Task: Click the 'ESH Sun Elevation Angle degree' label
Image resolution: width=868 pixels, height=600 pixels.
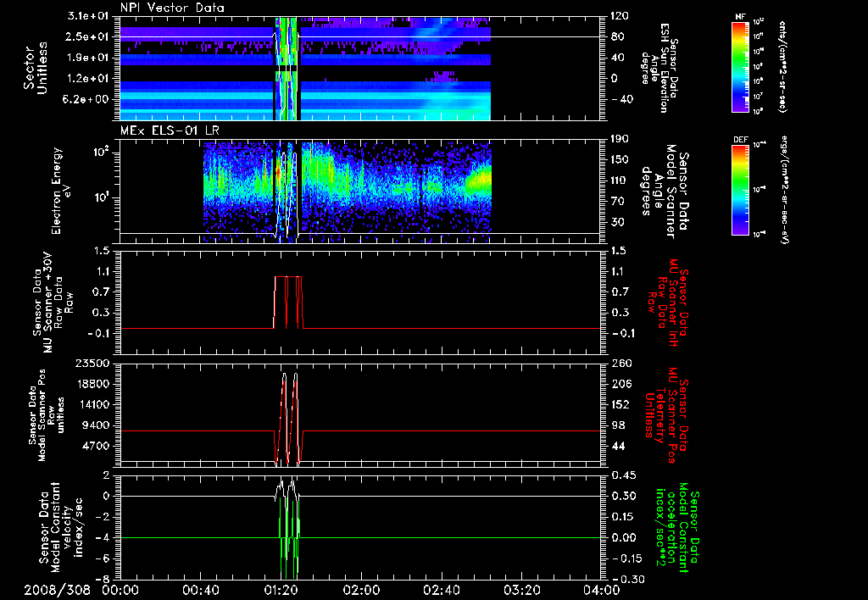Action: [659, 68]
